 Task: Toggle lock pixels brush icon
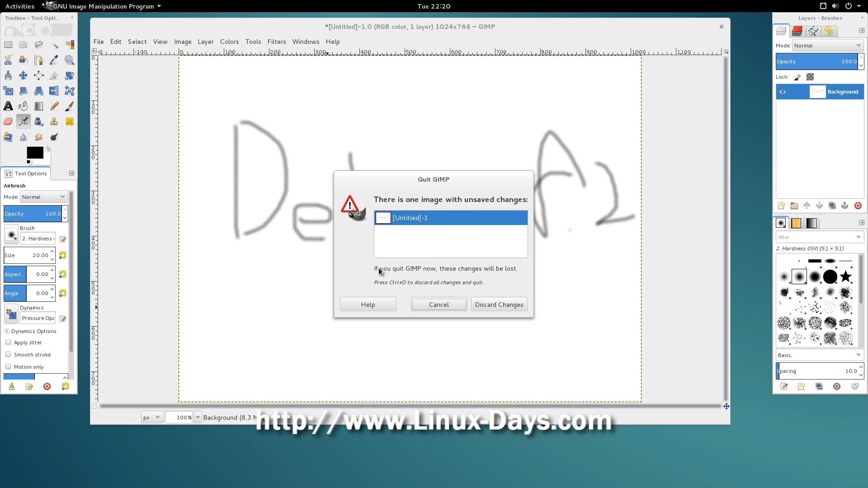(x=797, y=77)
